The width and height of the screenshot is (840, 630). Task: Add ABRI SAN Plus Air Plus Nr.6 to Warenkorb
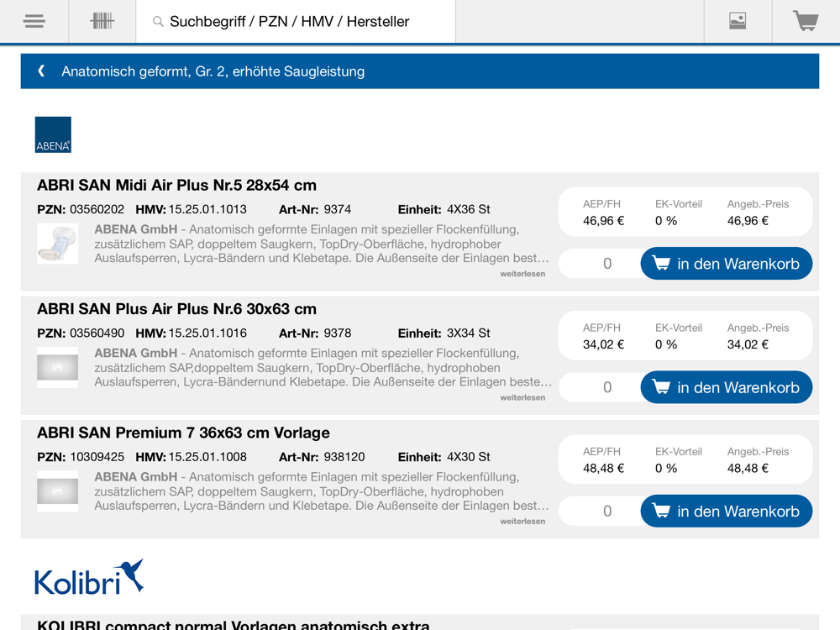click(x=727, y=387)
